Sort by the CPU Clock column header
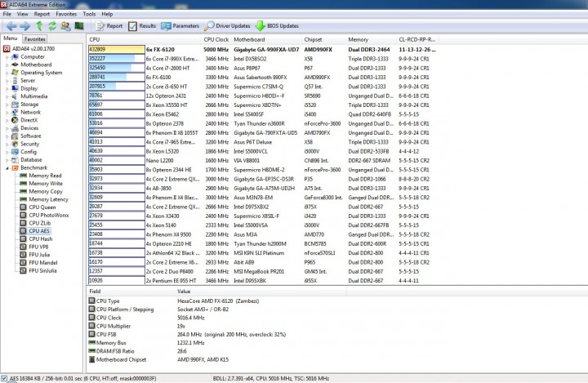The height and width of the screenshot is (383, 588). pyautogui.click(x=216, y=39)
